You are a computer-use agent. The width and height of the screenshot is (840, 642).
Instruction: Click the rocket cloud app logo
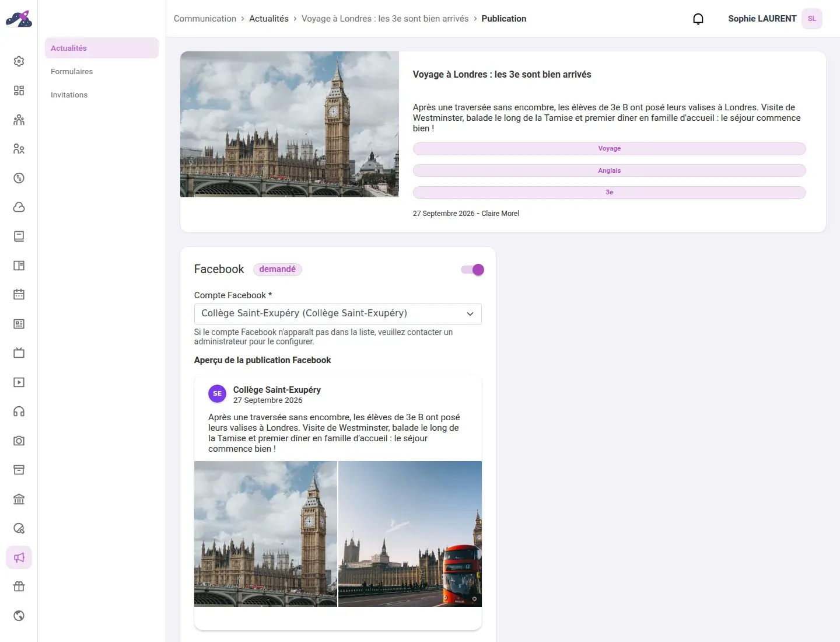[x=19, y=19]
